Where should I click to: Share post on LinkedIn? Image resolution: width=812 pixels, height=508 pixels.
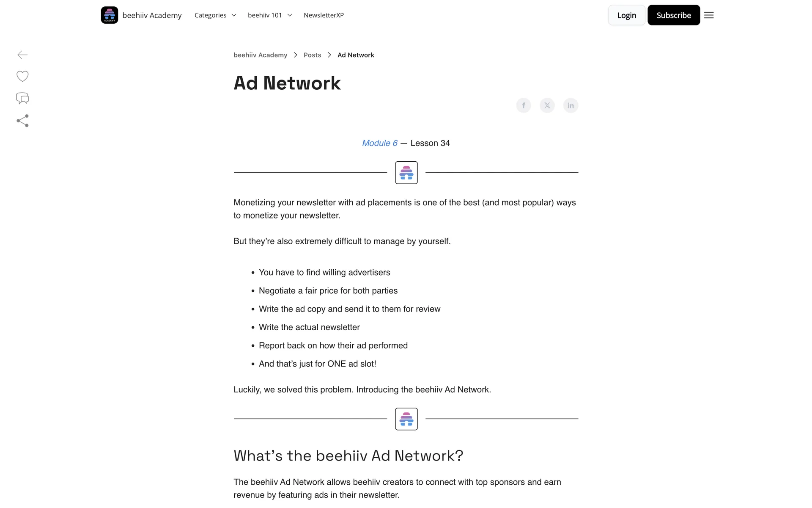tap(571, 105)
